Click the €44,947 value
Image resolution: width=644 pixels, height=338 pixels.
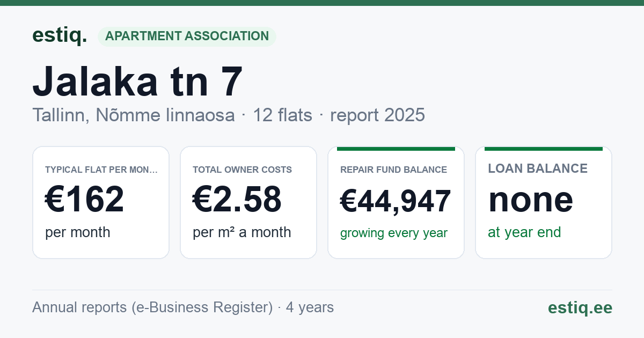(396, 201)
